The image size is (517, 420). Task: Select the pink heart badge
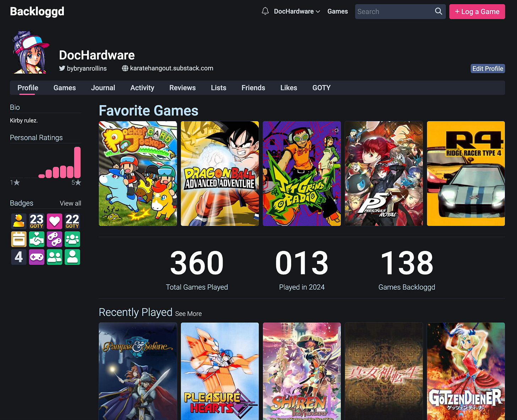pos(54,221)
